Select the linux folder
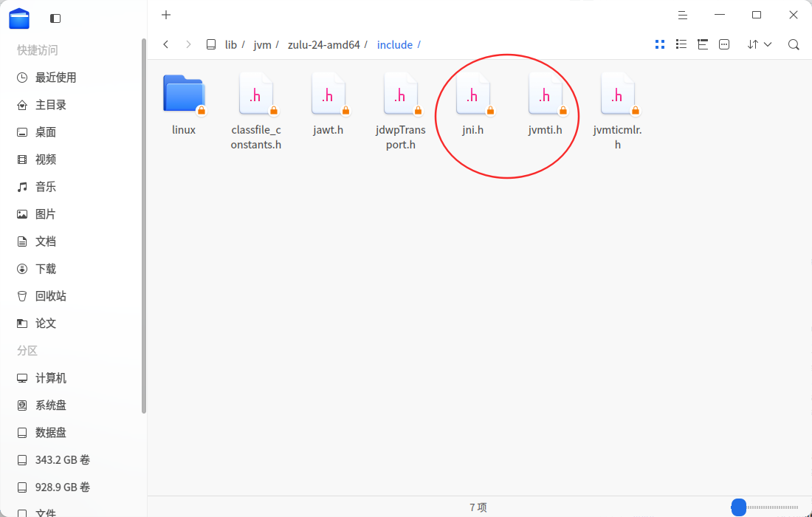The width and height of the screenshot is (812, 517). pos(184,105)
